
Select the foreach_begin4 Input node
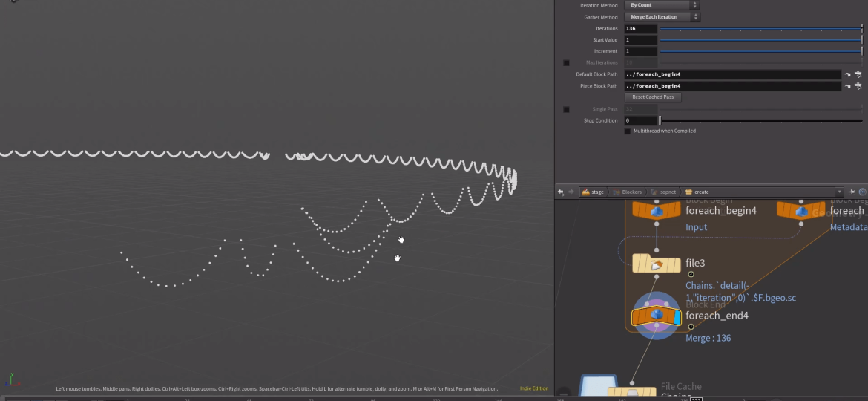coord(656,211)
